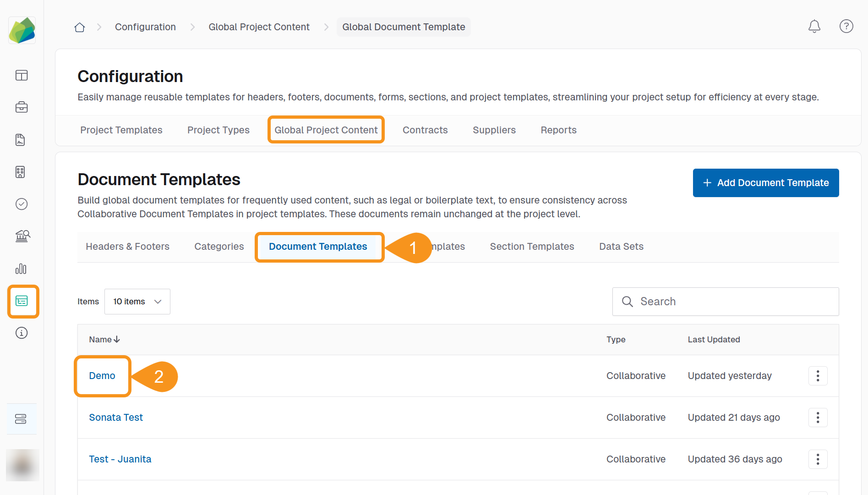Click the user avatar thumbnail
The width and height of the screenshot is (868, 495).
point(22,465)
